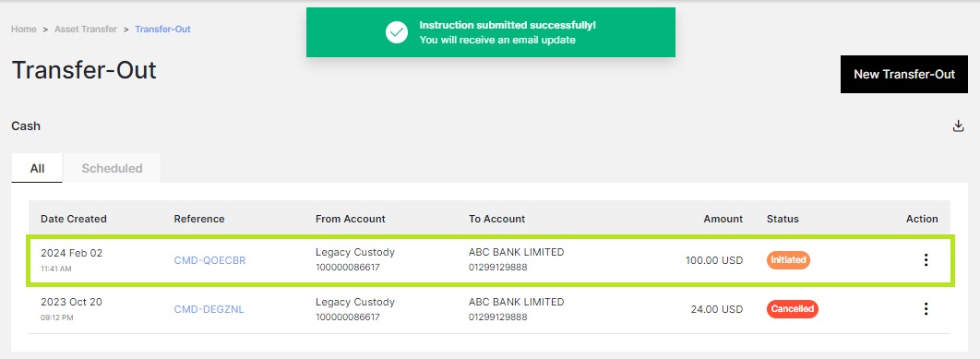Click the success checkmark icon in notification
Screen dimensions: 980x359
(x=396, y=32)
